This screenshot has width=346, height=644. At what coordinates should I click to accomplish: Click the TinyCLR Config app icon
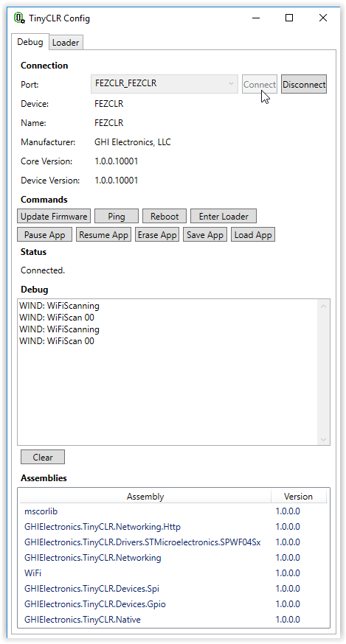tap(19, 18)
